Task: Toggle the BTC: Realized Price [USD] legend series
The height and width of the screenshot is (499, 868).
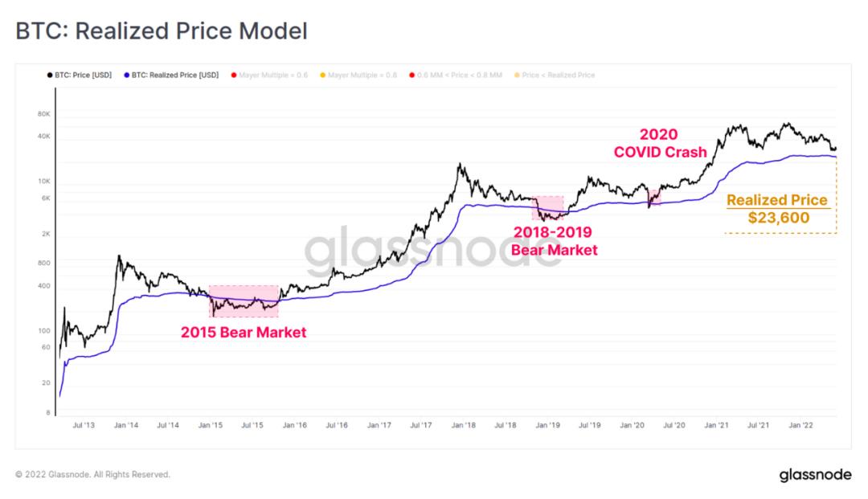Action: click(172, 76)
